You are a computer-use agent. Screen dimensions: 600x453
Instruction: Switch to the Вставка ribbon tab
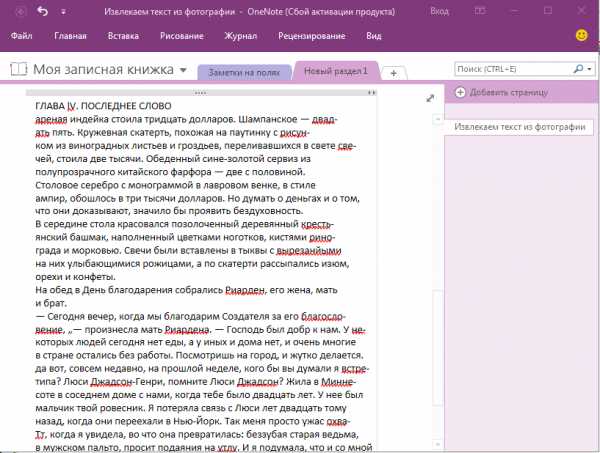click(122, 35)
